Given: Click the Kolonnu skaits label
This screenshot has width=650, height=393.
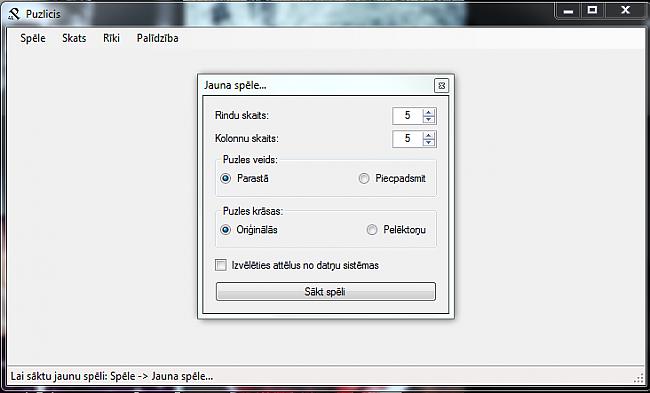Looking at the screenshot, I should click(247, 138).
